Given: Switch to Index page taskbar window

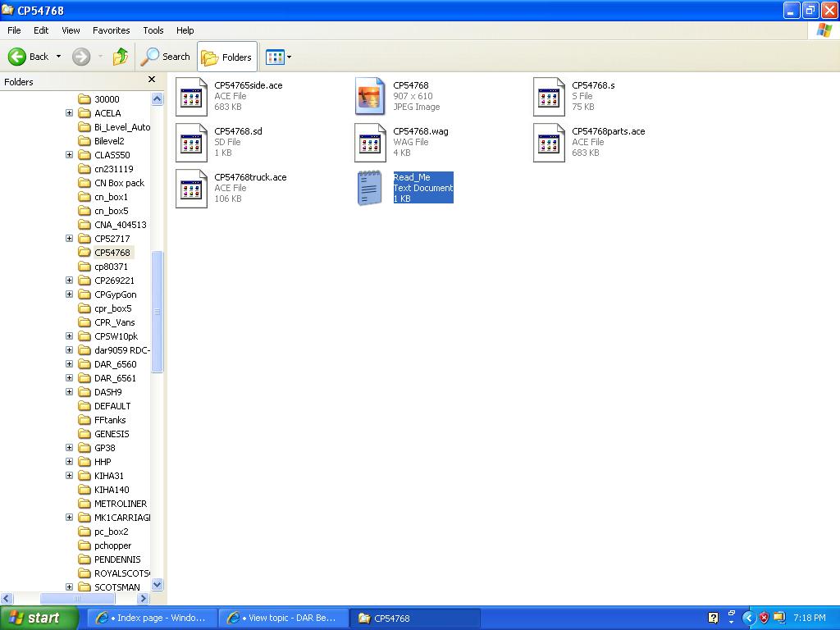Looking at the screenshot, I should pos(153,618).
